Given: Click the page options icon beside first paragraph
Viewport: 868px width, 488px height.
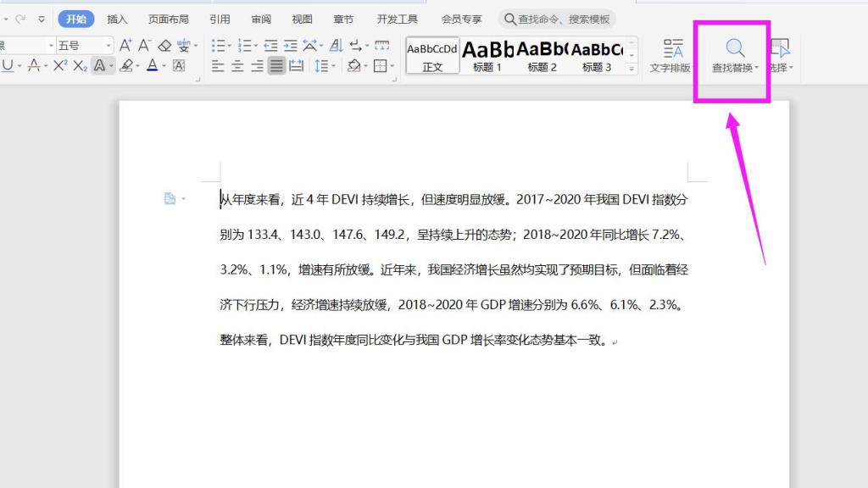Looking at the screenshot, I should [x=170, y=198].
